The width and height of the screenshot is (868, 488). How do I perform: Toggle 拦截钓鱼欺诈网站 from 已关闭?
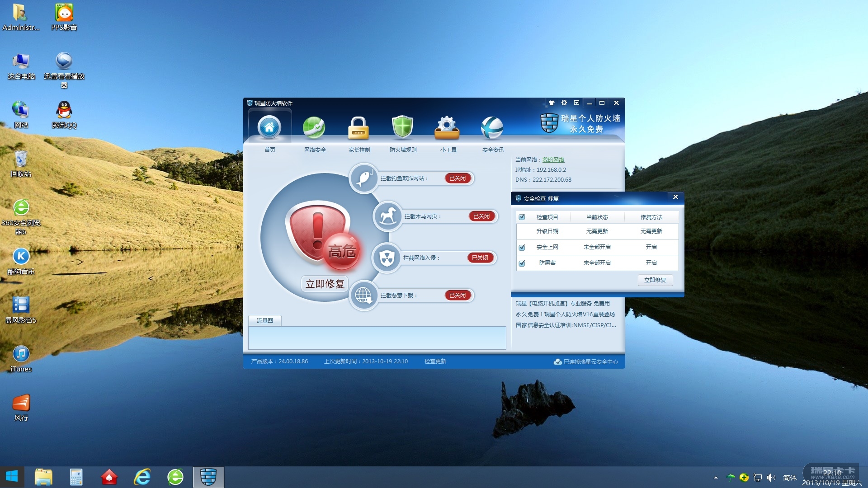(458, 178)
